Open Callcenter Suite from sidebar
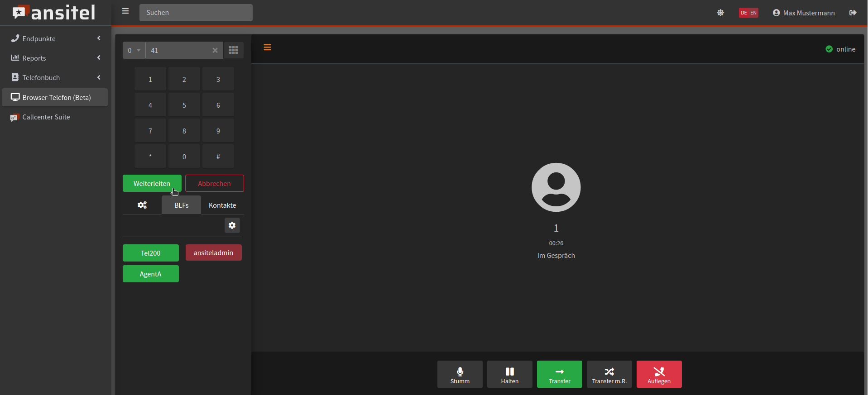868x395 pixels. (x=46, y=117)
